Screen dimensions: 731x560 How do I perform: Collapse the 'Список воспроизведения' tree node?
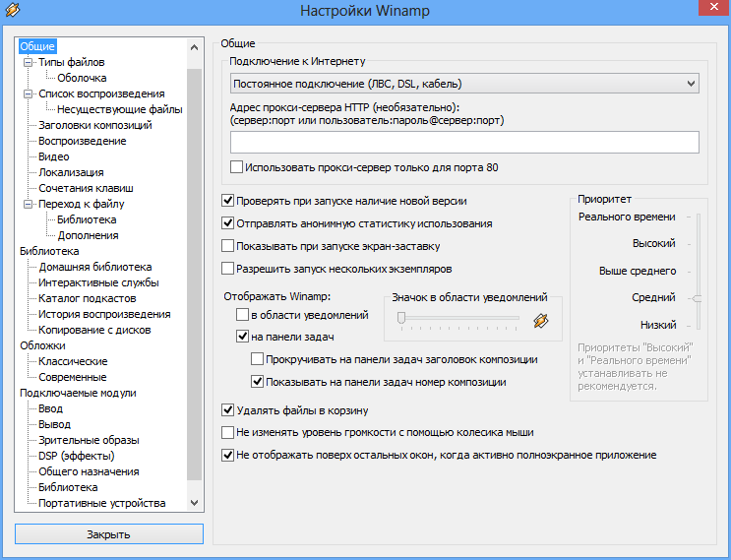pos(28,93)
